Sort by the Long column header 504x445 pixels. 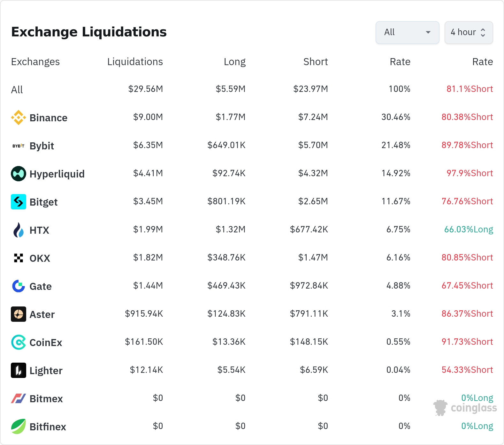(x=234, y=62)
